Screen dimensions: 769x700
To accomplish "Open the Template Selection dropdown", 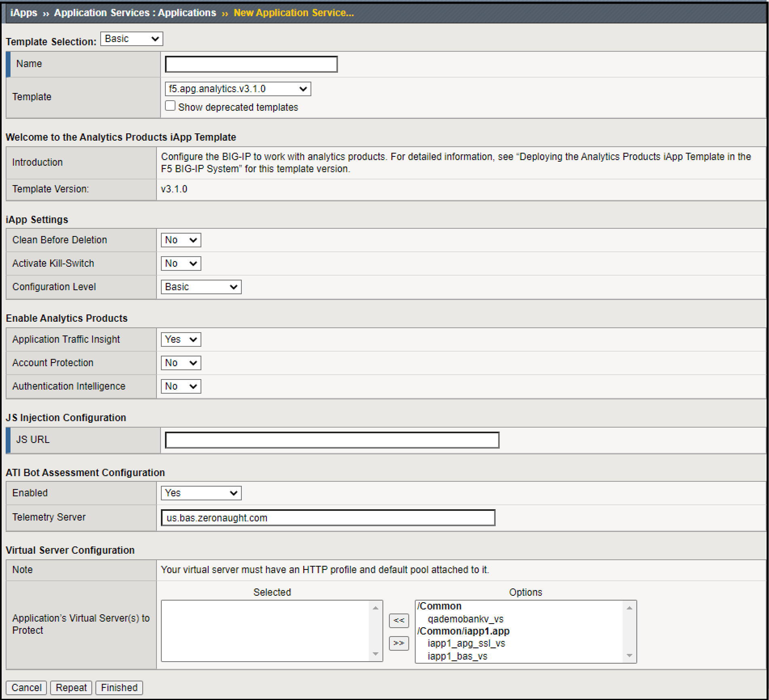I will (131, 39).
